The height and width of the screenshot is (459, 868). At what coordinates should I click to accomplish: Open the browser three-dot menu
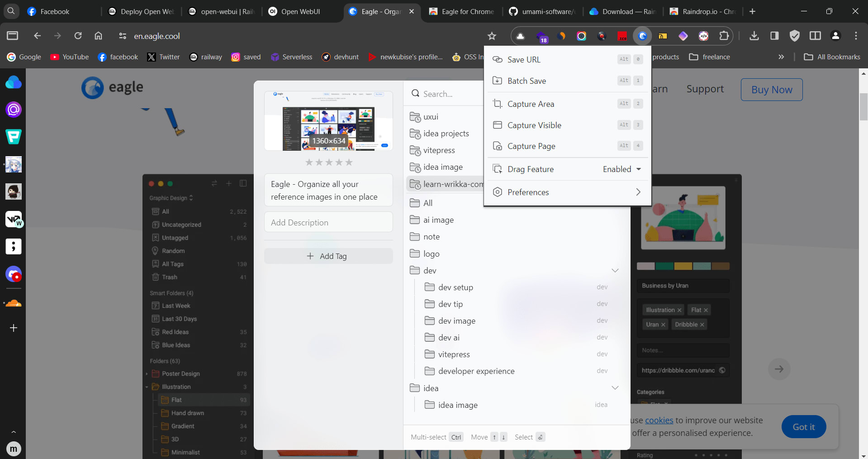tap(856, 36)
